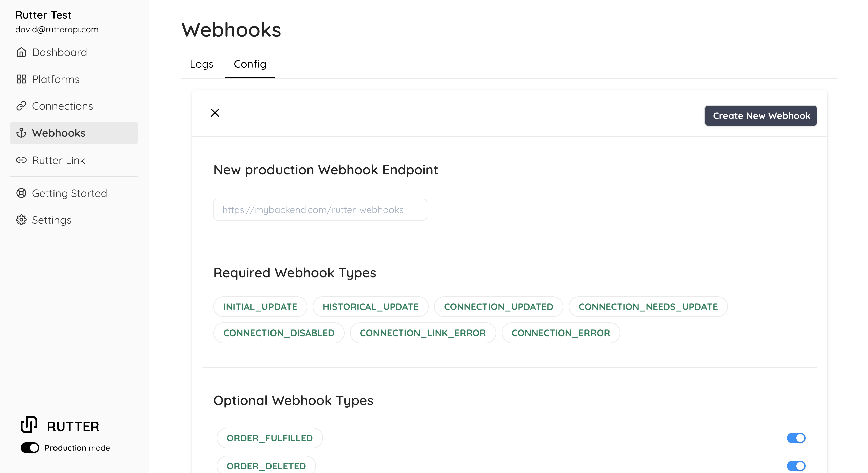The height and width of the screenshot is (473, 868).
Task: Click the Create New Webhook button
Action: click(761, 116)
